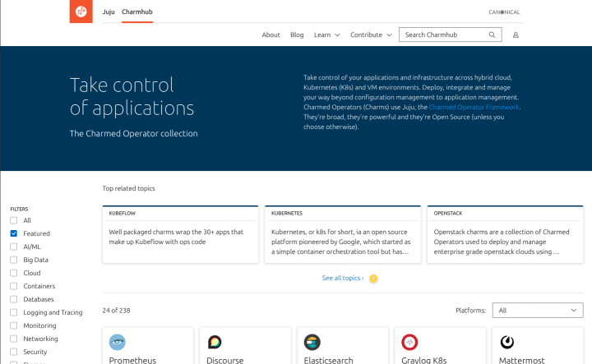Open the Kubeflow topic card
Image resolution: width=592 pixels, height=364 pixels.
pyautogui.click(x=180, y=234)
